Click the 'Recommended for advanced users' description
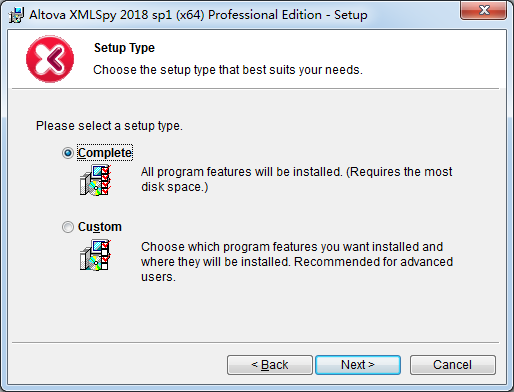Viewport: 514px width, 392px height. (x=297, y=262)
